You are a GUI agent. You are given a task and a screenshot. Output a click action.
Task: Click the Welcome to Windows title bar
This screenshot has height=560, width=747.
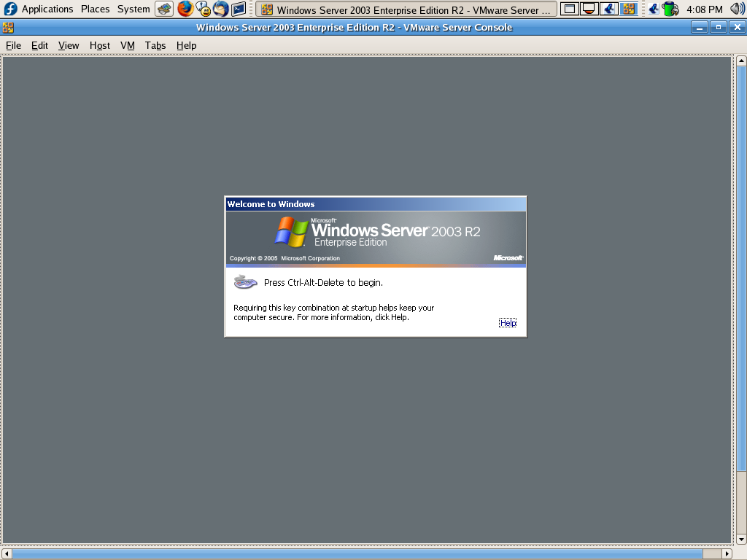[376, 204]
